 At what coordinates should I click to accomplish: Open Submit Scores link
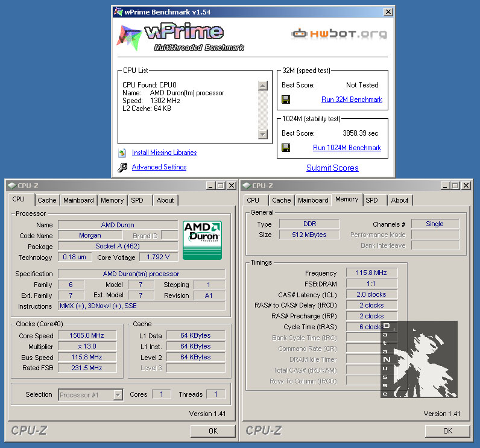point(332,168)
